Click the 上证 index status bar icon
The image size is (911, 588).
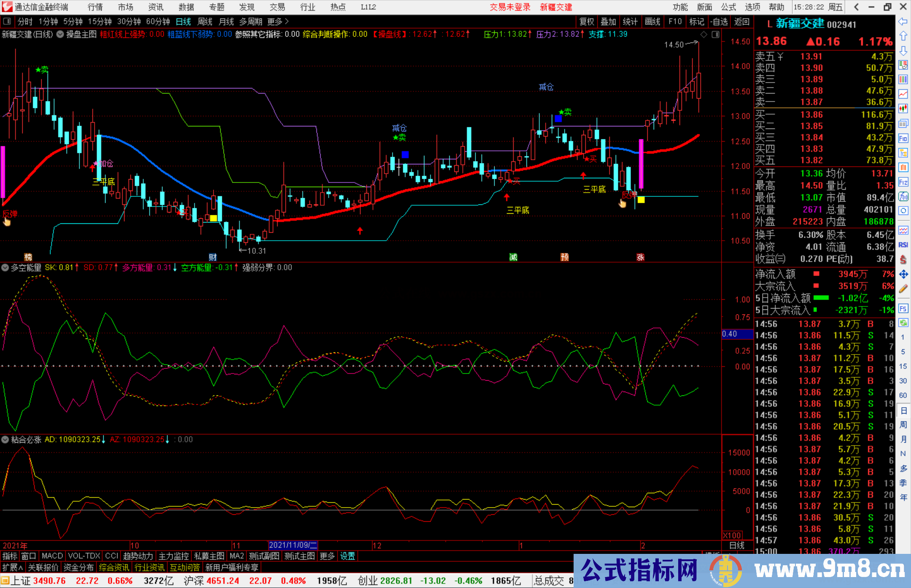click(5, 580)
